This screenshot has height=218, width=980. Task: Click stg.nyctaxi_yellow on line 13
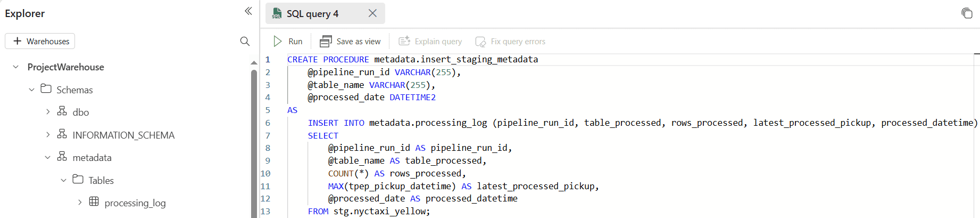tap(379, 212)
